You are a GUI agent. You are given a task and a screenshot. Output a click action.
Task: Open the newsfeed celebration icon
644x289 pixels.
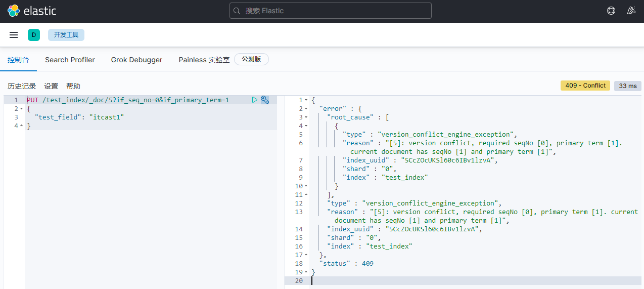[x=631, y=11]
